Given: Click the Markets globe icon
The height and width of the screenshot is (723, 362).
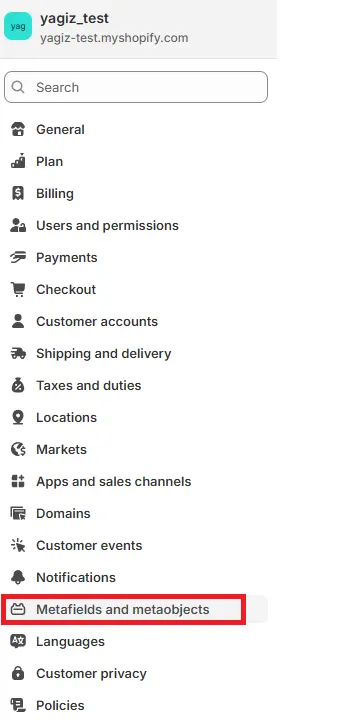Looking at the screenshot, I should point(18,450).
